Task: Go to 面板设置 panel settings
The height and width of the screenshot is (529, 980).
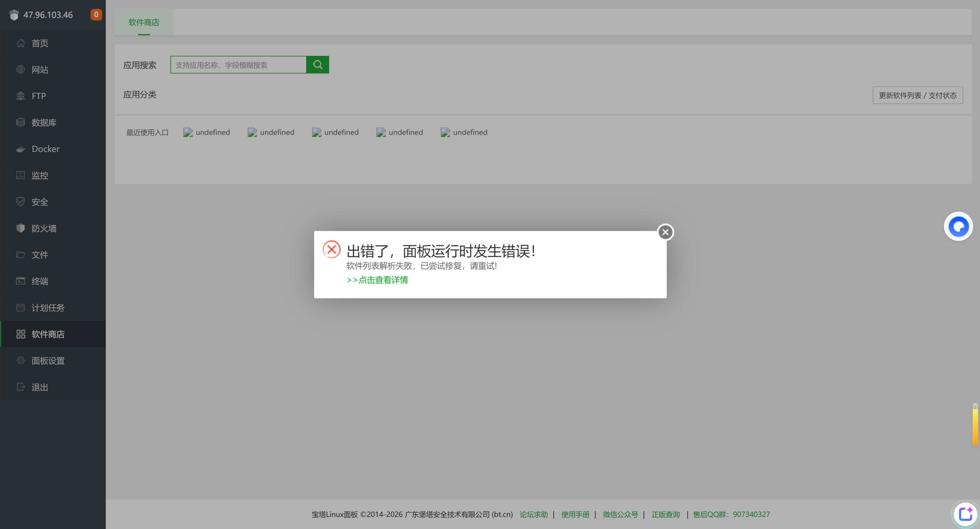Action: [x=48, y=361]
